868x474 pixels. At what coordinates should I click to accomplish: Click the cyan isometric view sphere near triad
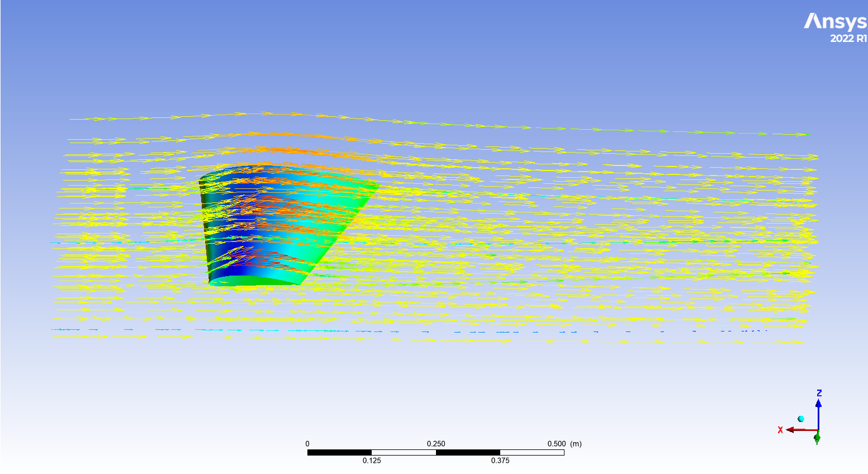[x=801, y=419]
